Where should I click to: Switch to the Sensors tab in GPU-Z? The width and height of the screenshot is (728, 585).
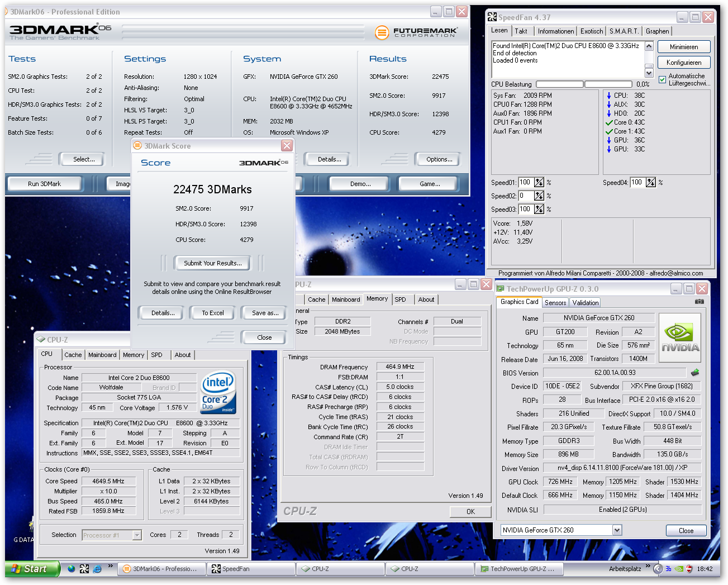(555, 302)
